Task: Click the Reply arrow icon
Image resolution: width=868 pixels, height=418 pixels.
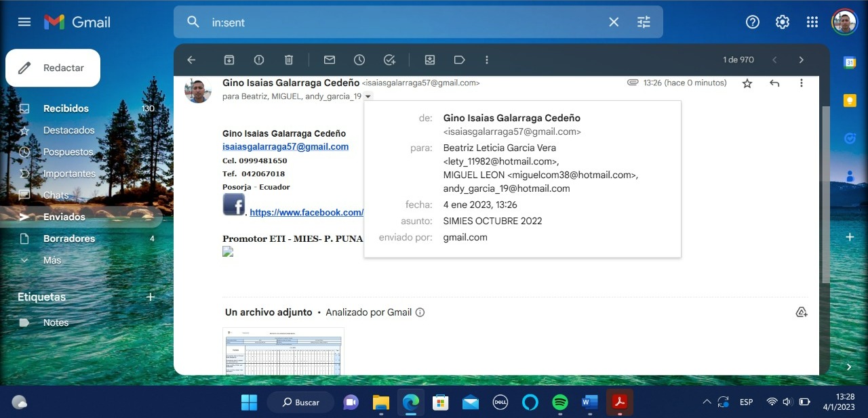Action: point(774,83)
